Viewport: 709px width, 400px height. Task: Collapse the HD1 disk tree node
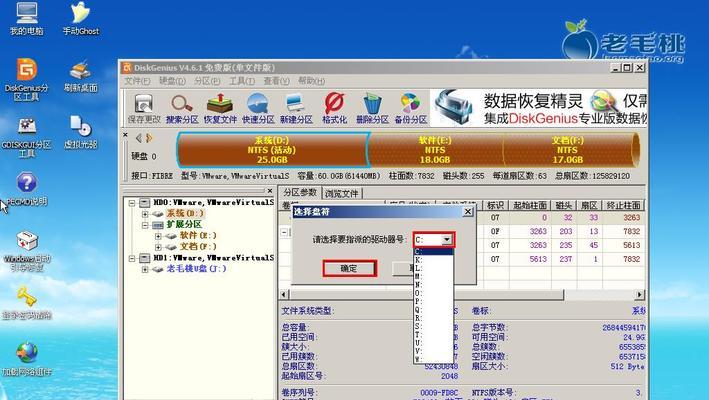[132, 259]
